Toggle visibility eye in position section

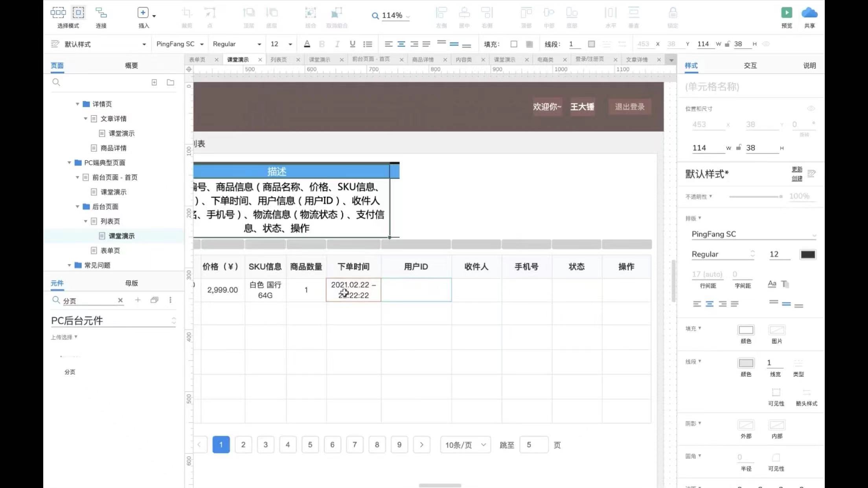click(x=811, y=108)
